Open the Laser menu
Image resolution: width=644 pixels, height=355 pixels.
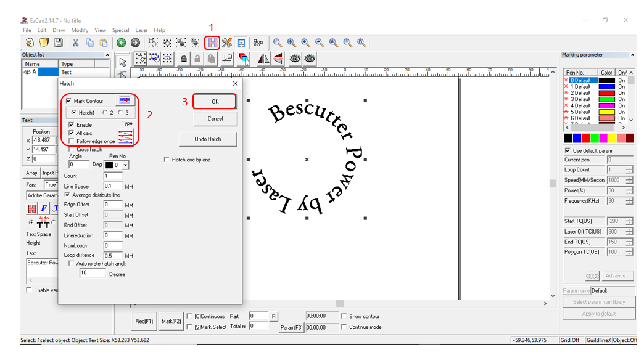pos(141,30)
